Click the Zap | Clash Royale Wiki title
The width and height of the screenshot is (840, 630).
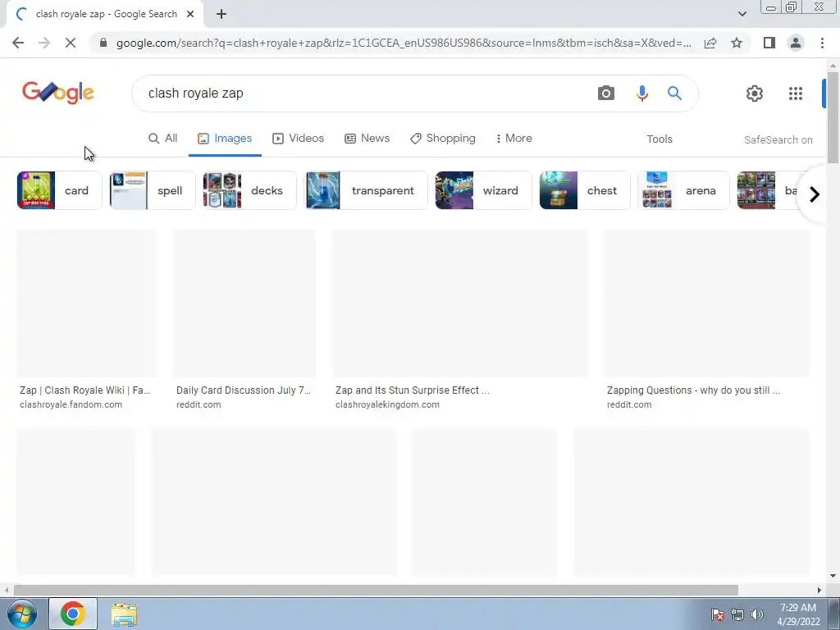click(x=84, y=390)
